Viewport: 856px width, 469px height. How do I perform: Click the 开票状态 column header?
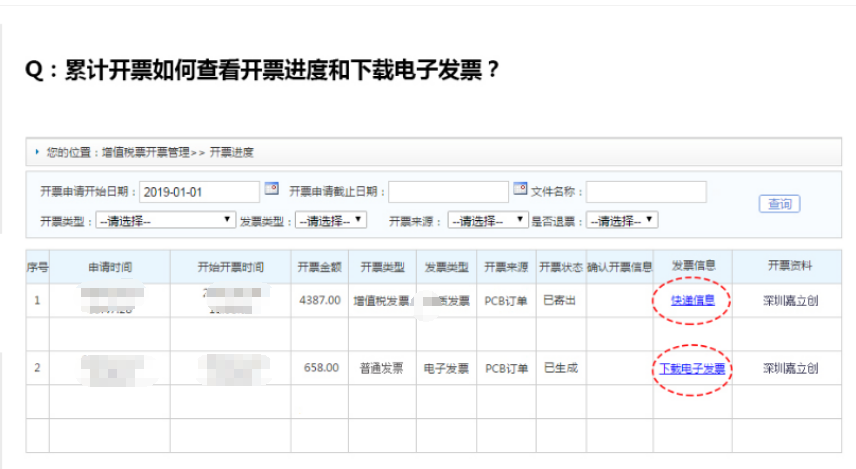[x=560, y=267]
